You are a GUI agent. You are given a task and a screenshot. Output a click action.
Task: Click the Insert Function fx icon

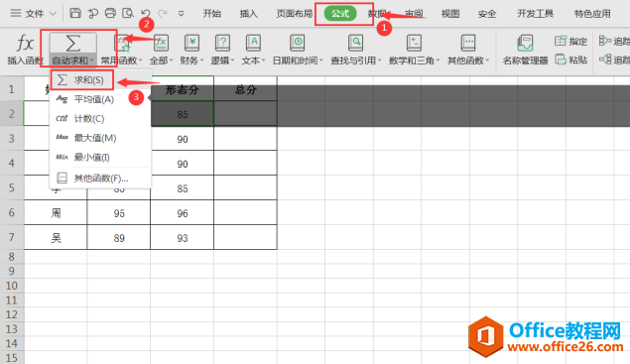pos(25,43)
